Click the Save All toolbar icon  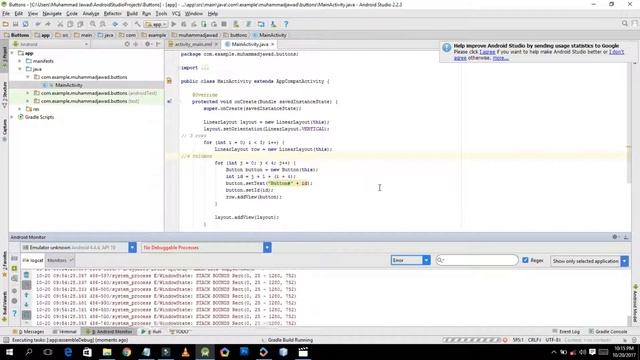click(x=16, y=24)
